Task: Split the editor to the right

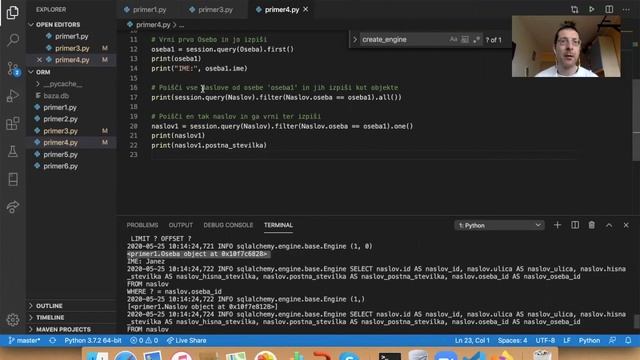Action: click(x=609, y=9)
